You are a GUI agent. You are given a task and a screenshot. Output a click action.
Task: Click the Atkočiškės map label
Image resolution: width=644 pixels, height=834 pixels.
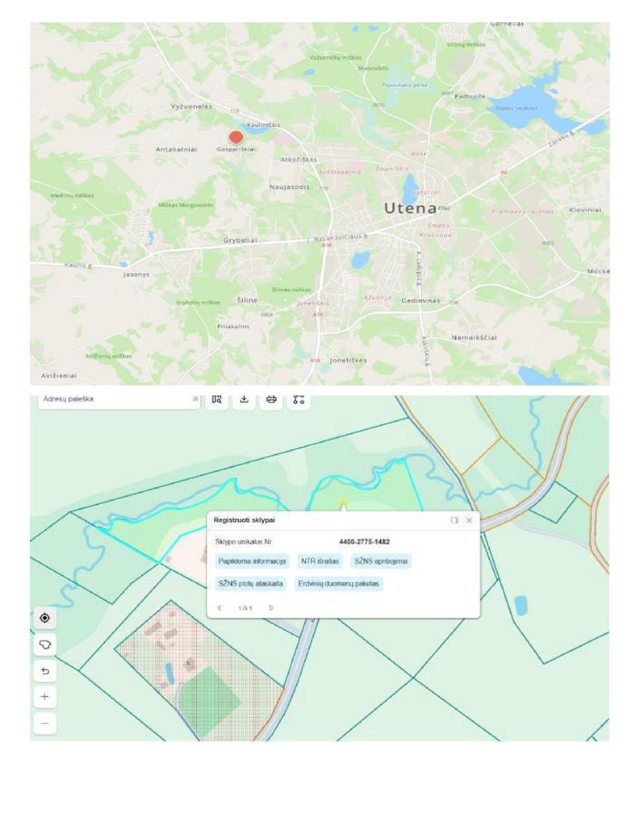point(299,160)
